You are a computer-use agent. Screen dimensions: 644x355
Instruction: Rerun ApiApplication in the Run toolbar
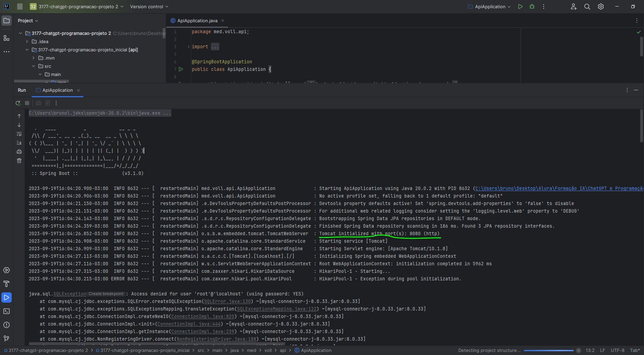(18, 103)
